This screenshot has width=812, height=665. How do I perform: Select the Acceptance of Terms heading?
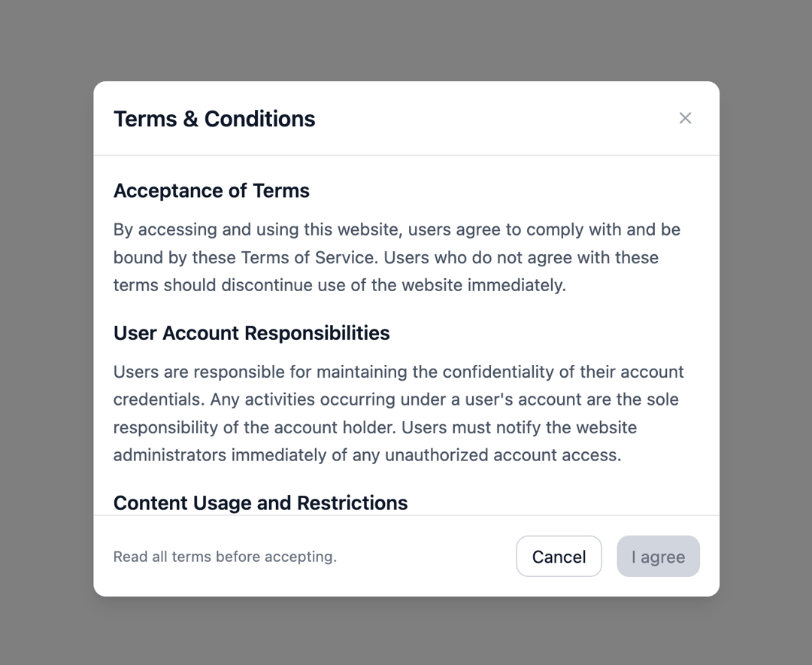pyautogui.click(x=211, y=191)
